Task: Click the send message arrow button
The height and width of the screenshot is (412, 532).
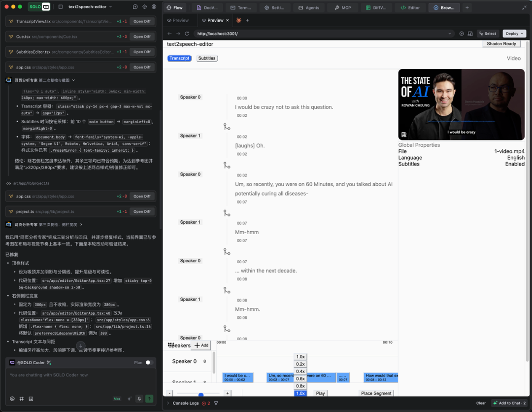Action: (x=149, y=399)
